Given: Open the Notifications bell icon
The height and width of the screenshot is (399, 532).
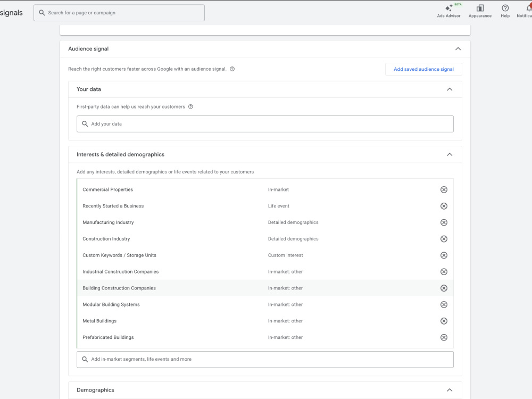Looking at the screenshot, I should coord(529,8).
